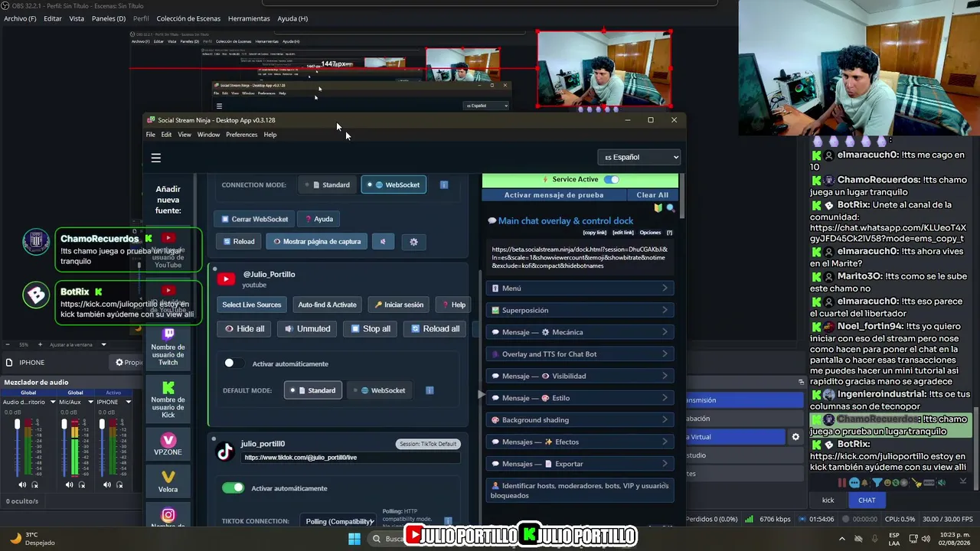Expand the Mensaje — Mecánica section
Screen dimensions: 980x551
[580, 333]
